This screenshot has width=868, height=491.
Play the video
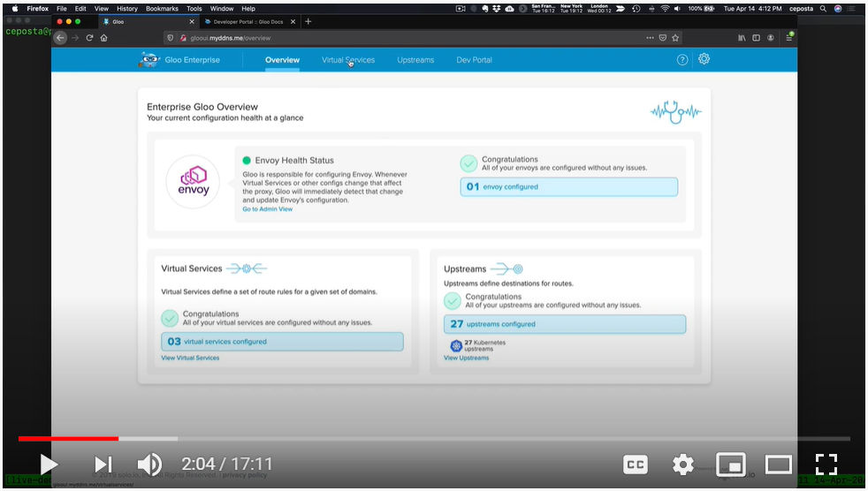pos(49,465)
